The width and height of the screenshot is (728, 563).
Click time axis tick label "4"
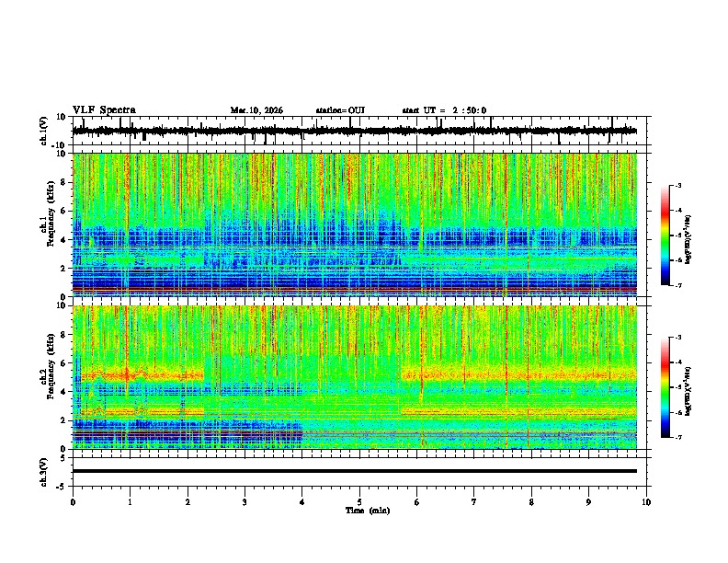coord(301,502)
